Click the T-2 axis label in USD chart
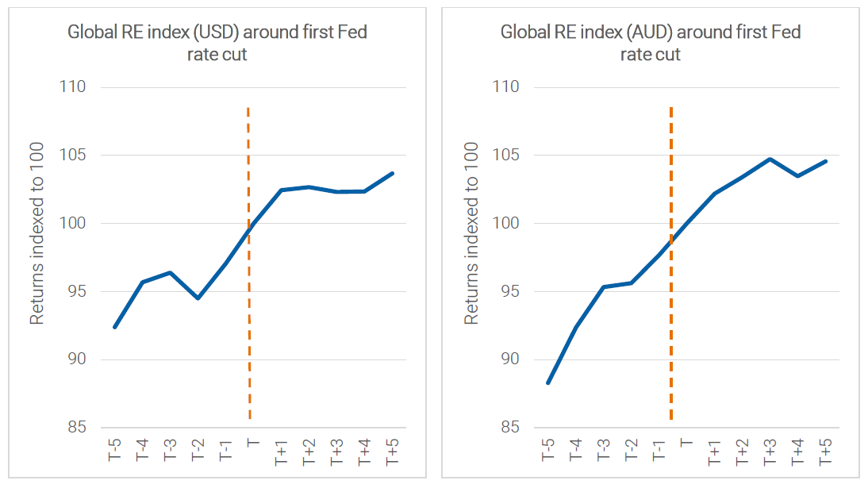 coord(198,448)
